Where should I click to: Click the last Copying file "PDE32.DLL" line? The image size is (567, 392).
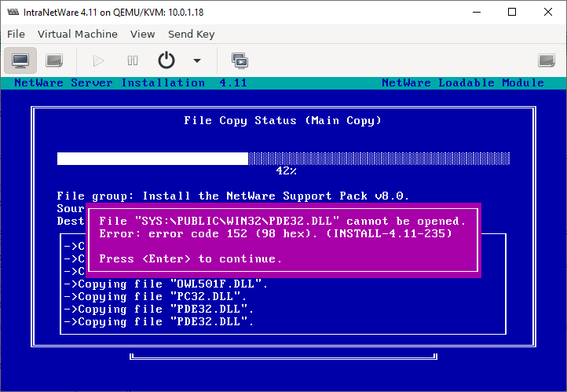159,321
